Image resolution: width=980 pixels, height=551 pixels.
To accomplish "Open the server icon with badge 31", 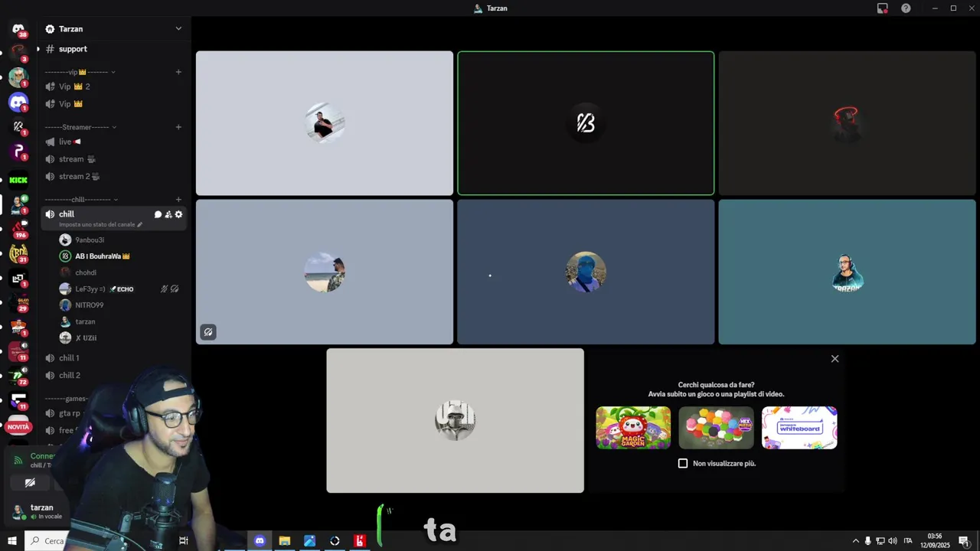I will coord(18,253).
